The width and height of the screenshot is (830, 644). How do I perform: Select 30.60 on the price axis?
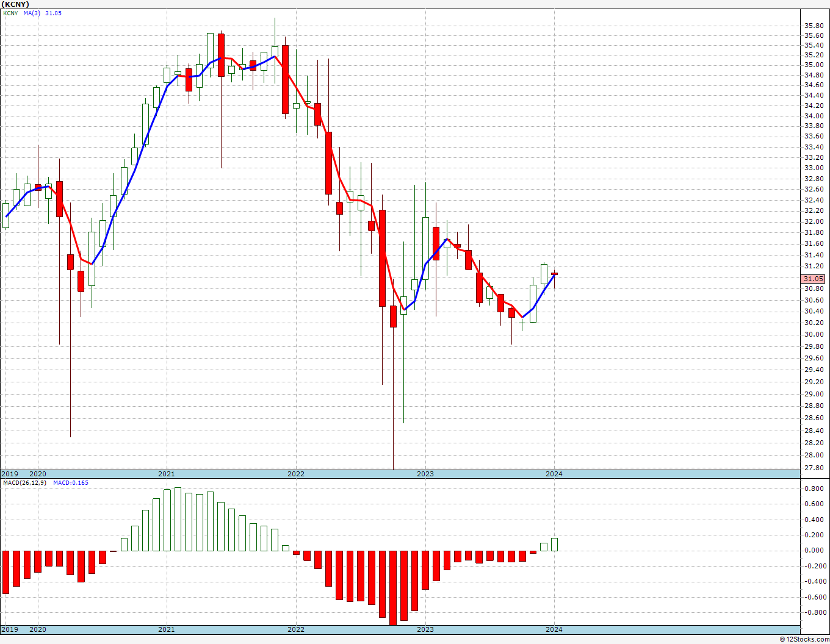[x=814, y=300]
